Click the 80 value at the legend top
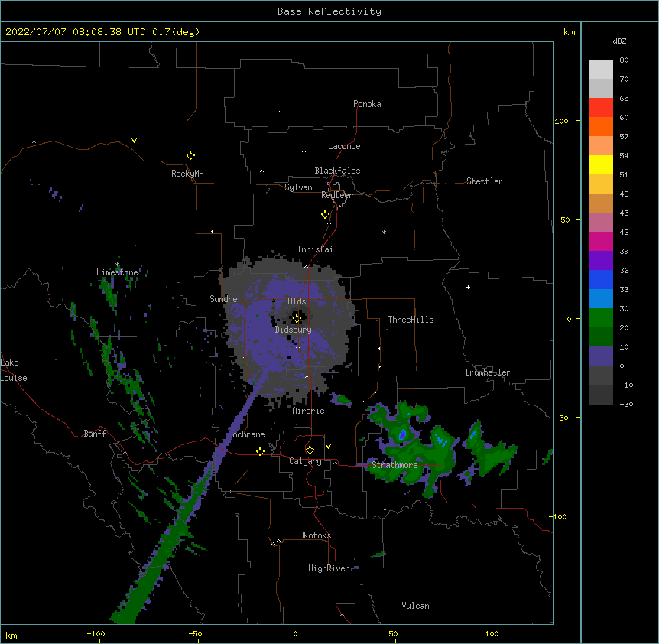This screenshot has height=644, width=659. click(624, 60)
